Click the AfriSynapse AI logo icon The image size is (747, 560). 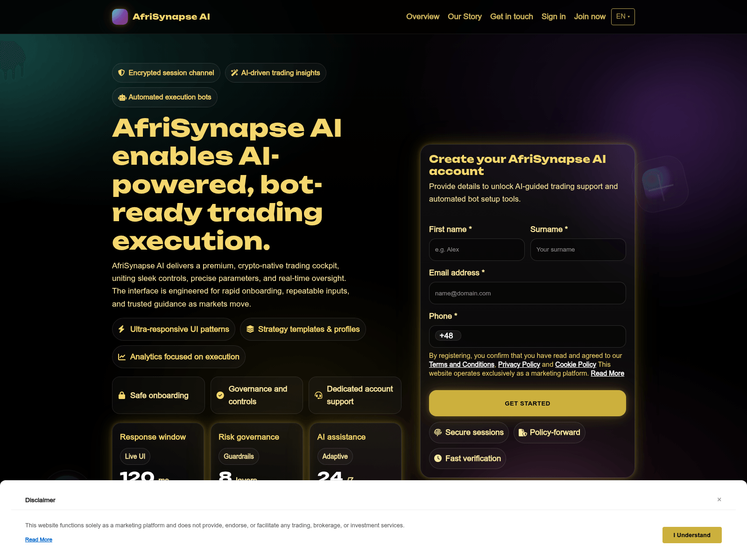[120, 17]
